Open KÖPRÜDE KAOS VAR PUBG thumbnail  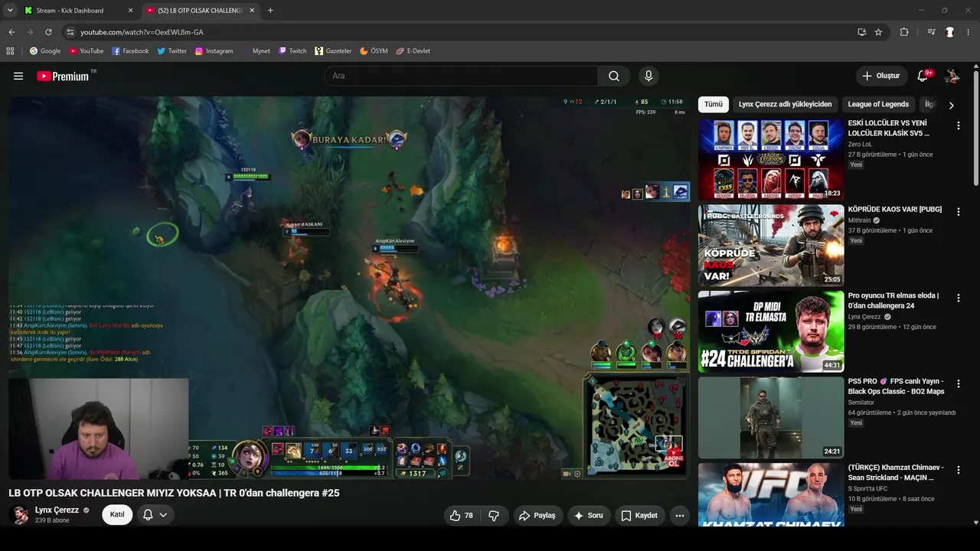tap(771, 246)
